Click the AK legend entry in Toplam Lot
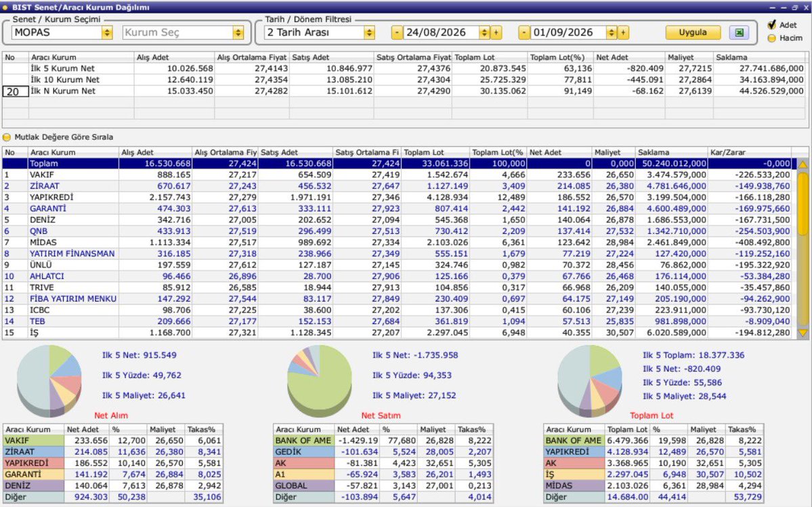The height and width of the screenshot is (507, 812). coord(574,463)
